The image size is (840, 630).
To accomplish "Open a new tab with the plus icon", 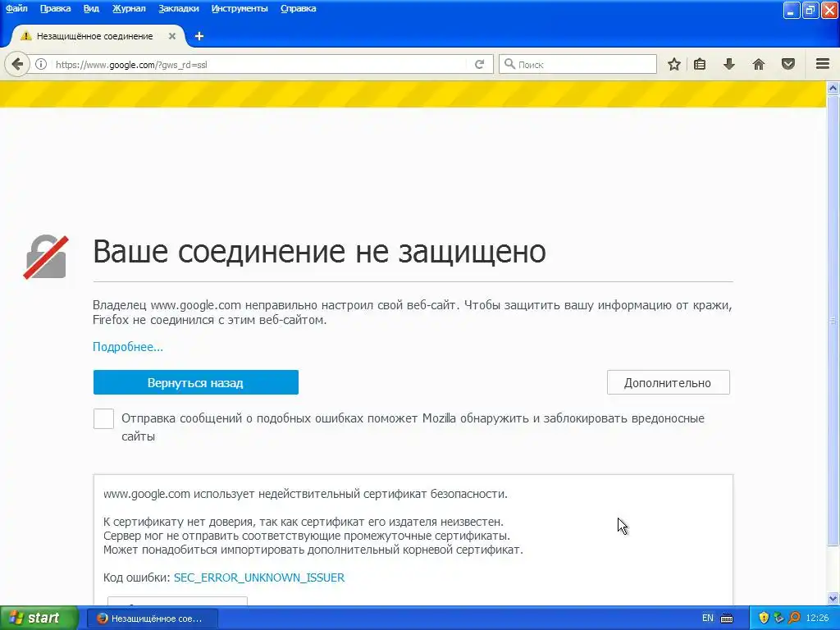I will point(199,36).
